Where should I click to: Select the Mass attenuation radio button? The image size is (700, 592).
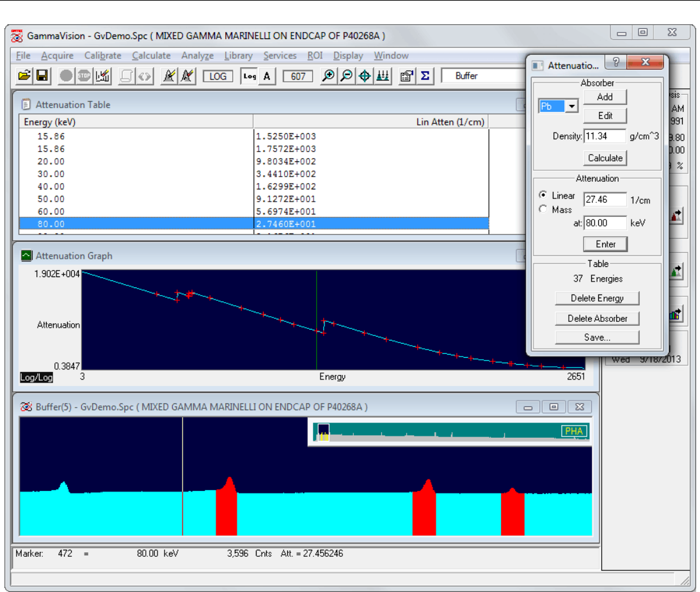click(x=543, y=209)
